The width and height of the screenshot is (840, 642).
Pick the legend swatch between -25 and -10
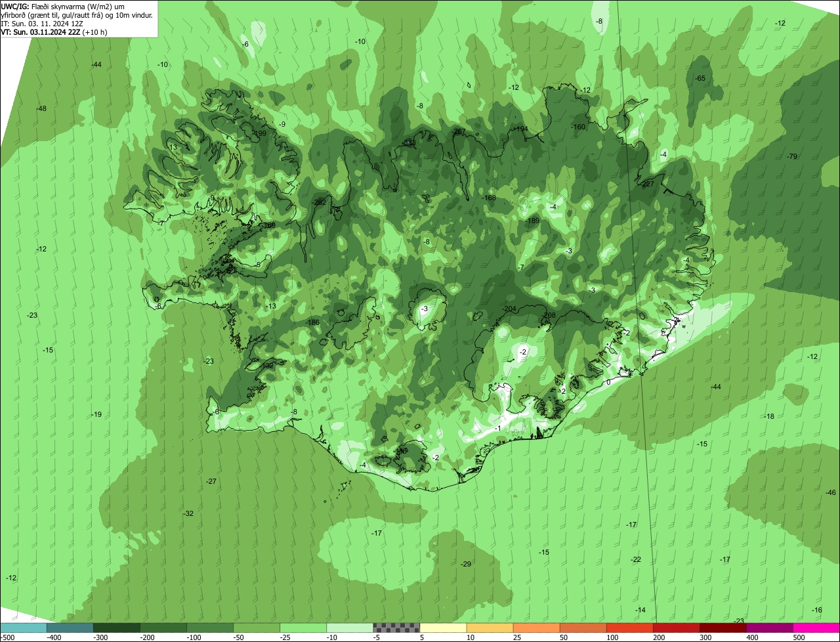click(x=303, y=628)
